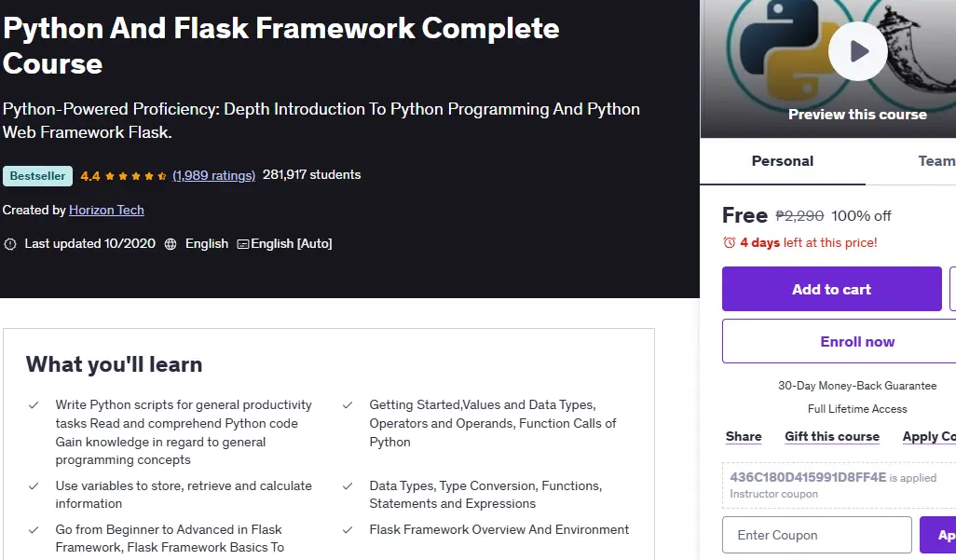This screenshot has height=560, width=956.
Task: Click the 30-Day Money-Back Guarantee text
Action: pos(857,386)
